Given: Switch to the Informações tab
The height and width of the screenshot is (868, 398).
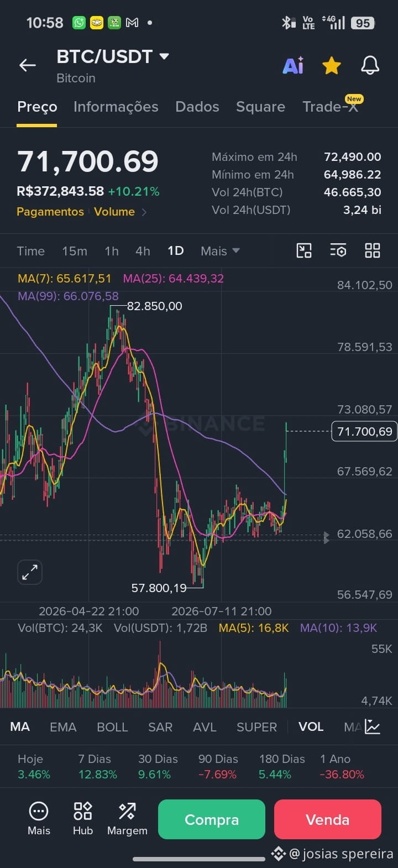Looking at the screenshot, I should coord(116,107).
